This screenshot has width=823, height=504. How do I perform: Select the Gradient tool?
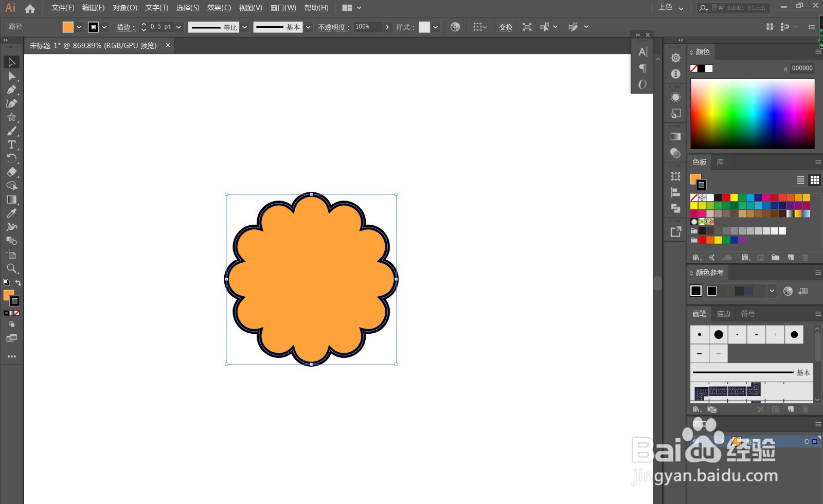point(11,200)
